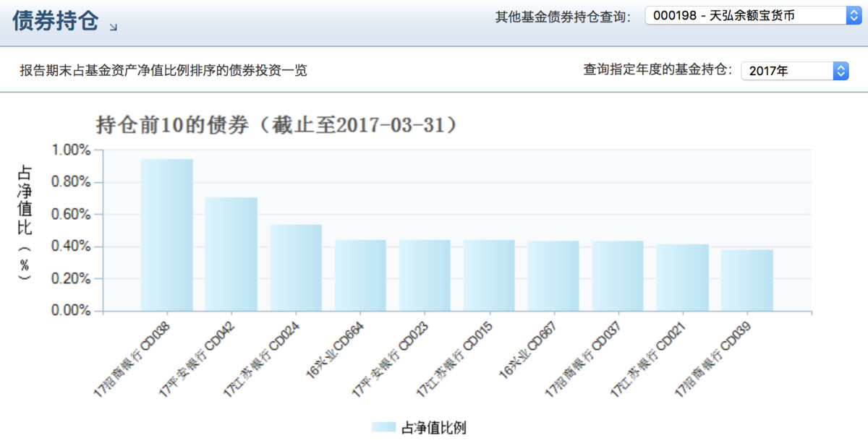
Task: Select the 17招商银行CD039 bar
Action: 747,280
